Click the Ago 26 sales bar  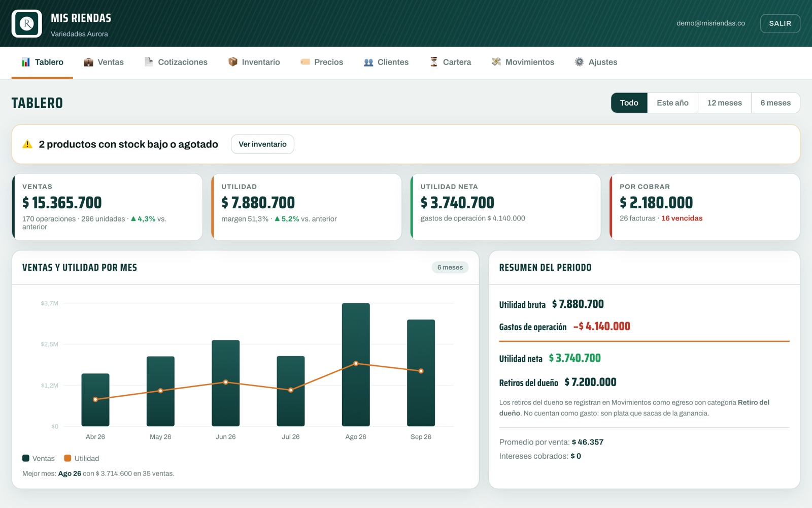(356, 365)
